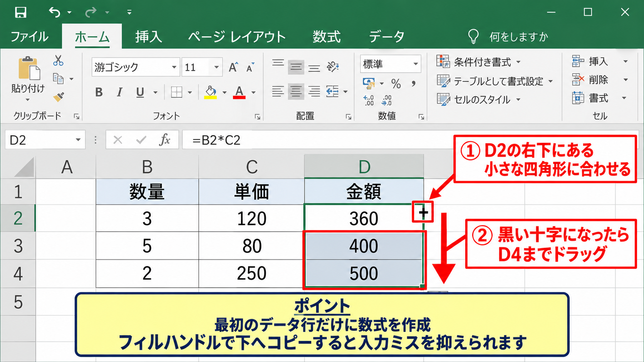Click the Insert Function fx icon

(x=164, y=140)
